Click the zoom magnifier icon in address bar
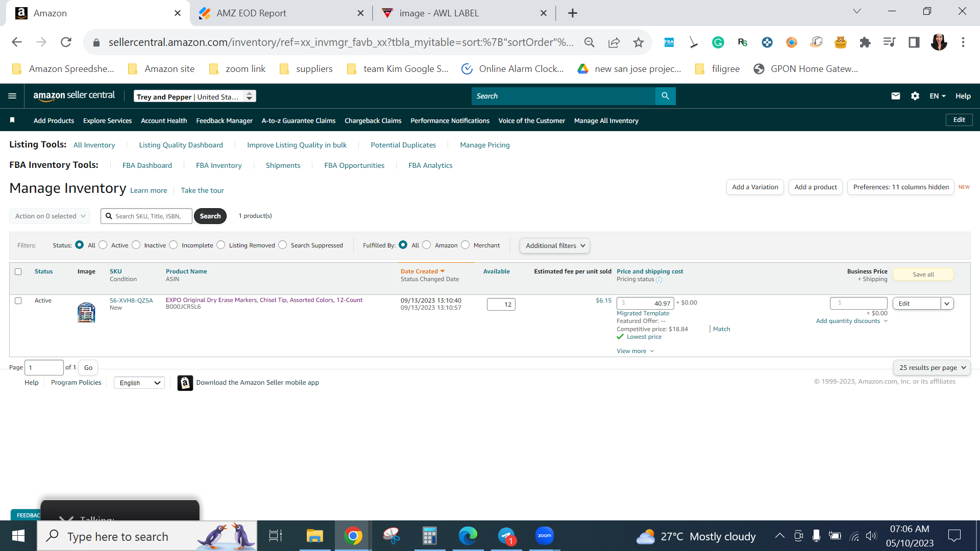The height and width of the screenshot is (551, 980). [590, 42]
